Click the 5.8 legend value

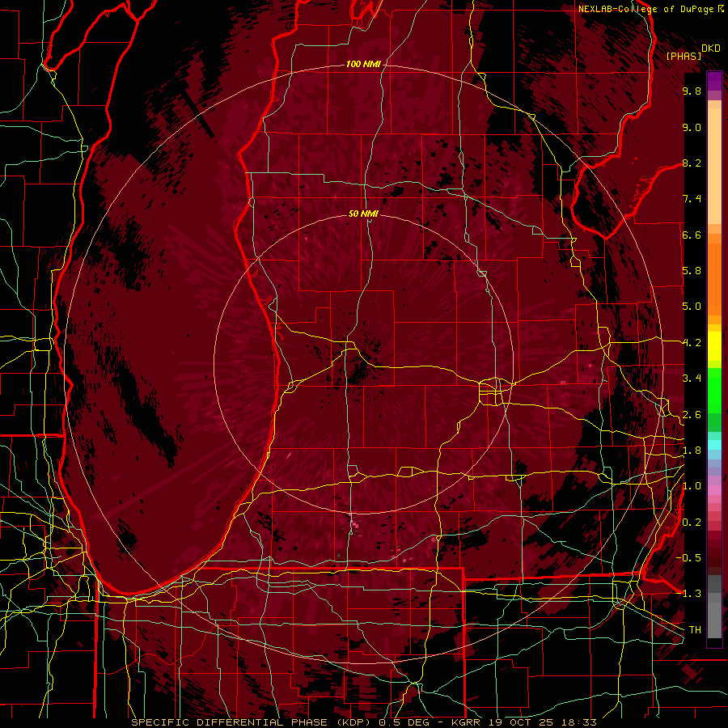point(692,271)
